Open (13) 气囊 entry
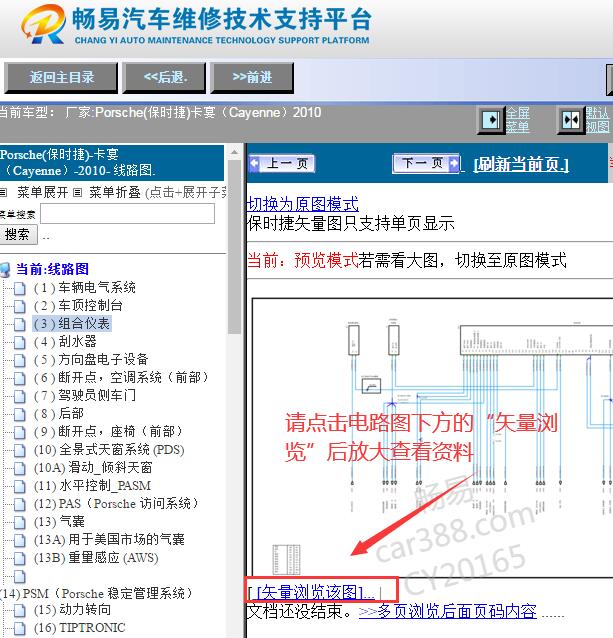Image resolution: width=613 pixels, height=638 pixels. click(59, 521)
